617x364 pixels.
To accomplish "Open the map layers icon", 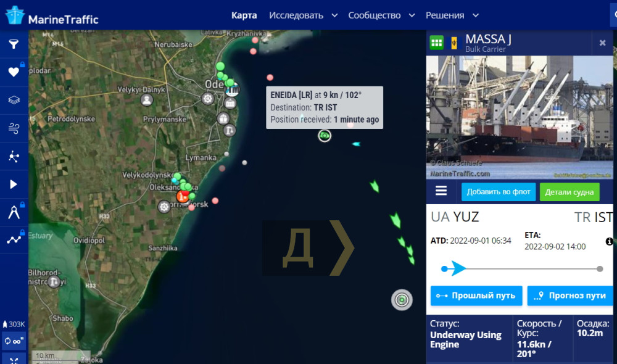I will [14, 100].
